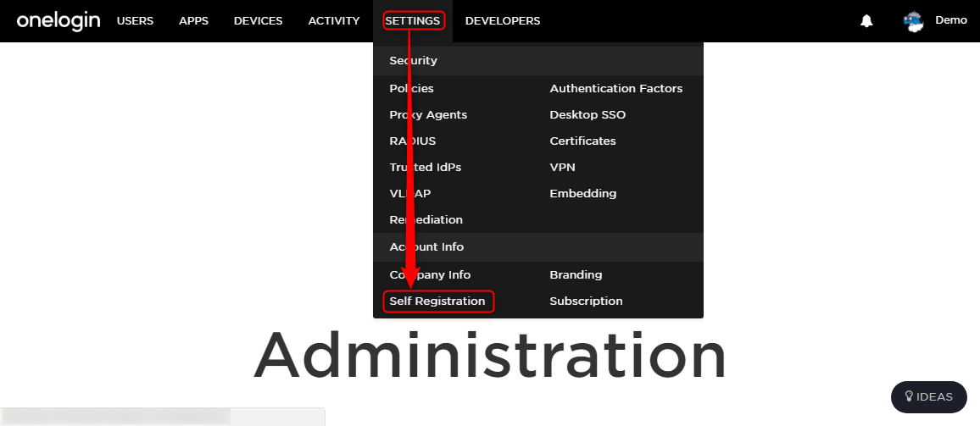
Task: Click the DEVICES navigation item
Action: (258, 20)
